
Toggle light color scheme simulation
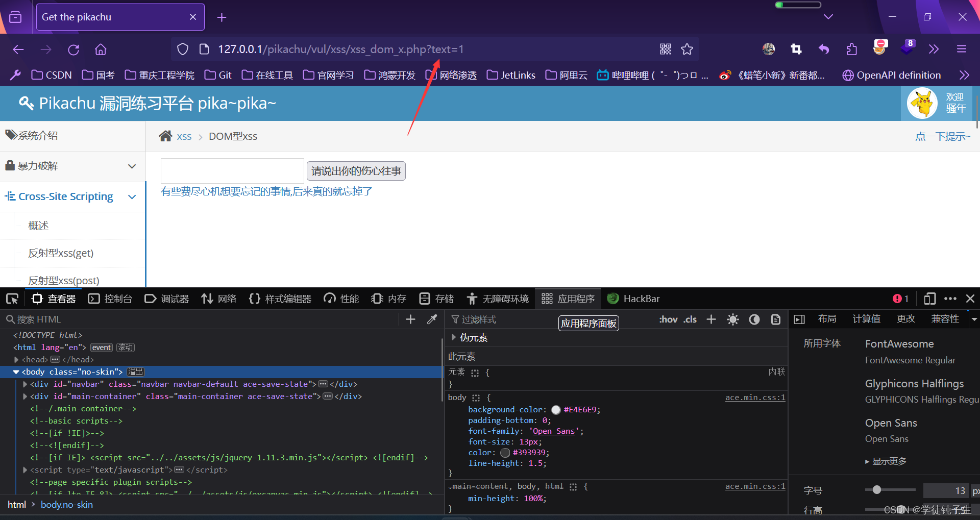[x=733, y=319]
